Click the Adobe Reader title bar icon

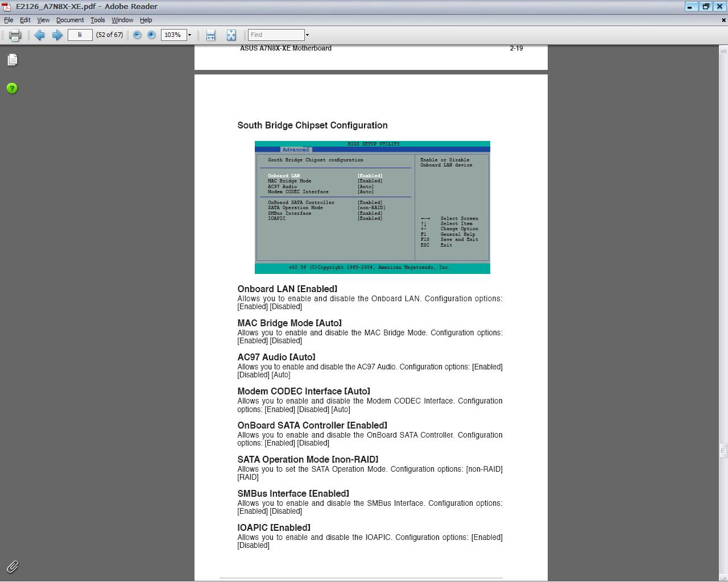coord(6,6)
